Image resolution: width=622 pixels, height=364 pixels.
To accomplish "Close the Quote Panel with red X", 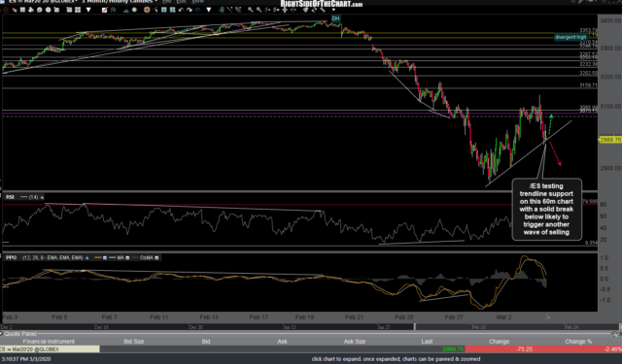I will (x=620, y=334).
